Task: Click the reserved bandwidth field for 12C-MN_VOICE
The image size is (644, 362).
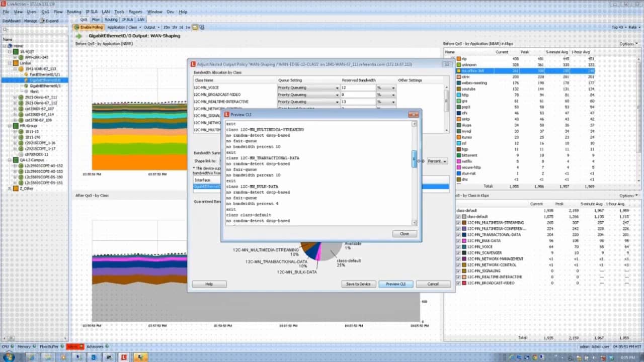Action: tap(358, 87)
